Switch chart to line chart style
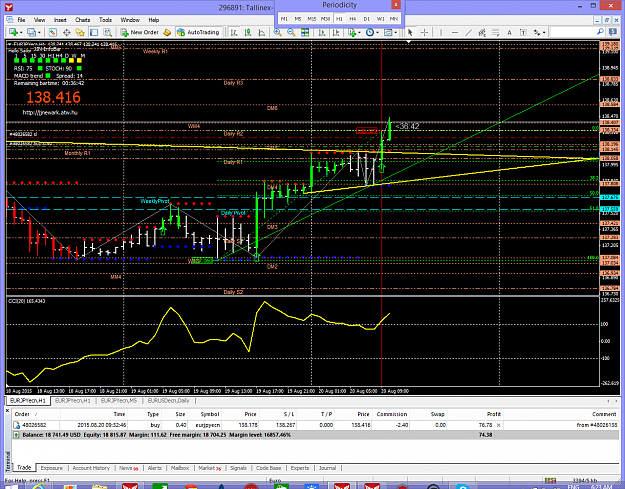The height and width of the screenshot is (489, 625). click(x=261, y=32)
